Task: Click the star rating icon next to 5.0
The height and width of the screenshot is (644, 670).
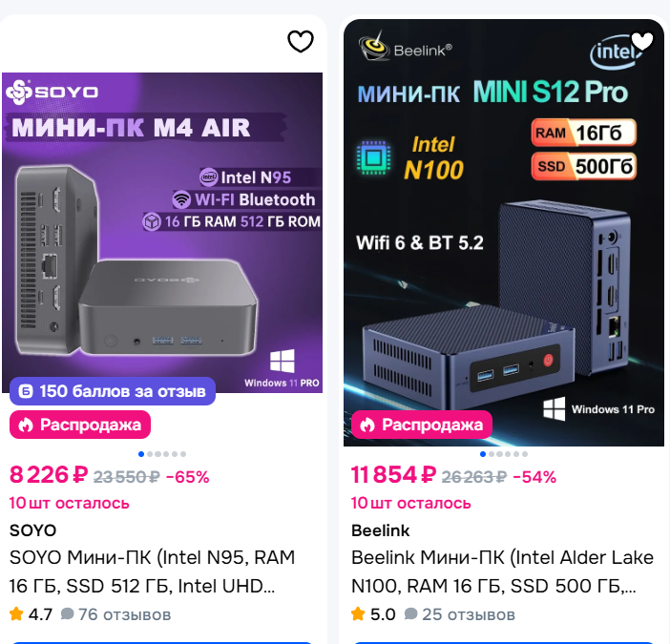Action: (358, 614)
